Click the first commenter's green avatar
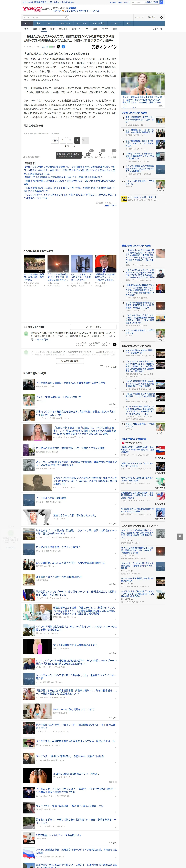The image size is (186, 868). (26, 334)
